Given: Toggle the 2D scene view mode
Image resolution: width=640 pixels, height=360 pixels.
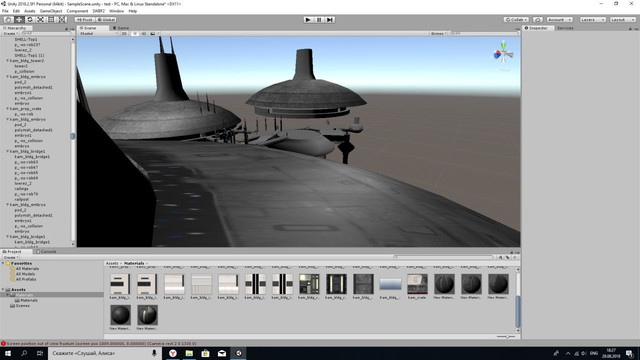Looking at the screenshot, I should (x=124, y=33).
